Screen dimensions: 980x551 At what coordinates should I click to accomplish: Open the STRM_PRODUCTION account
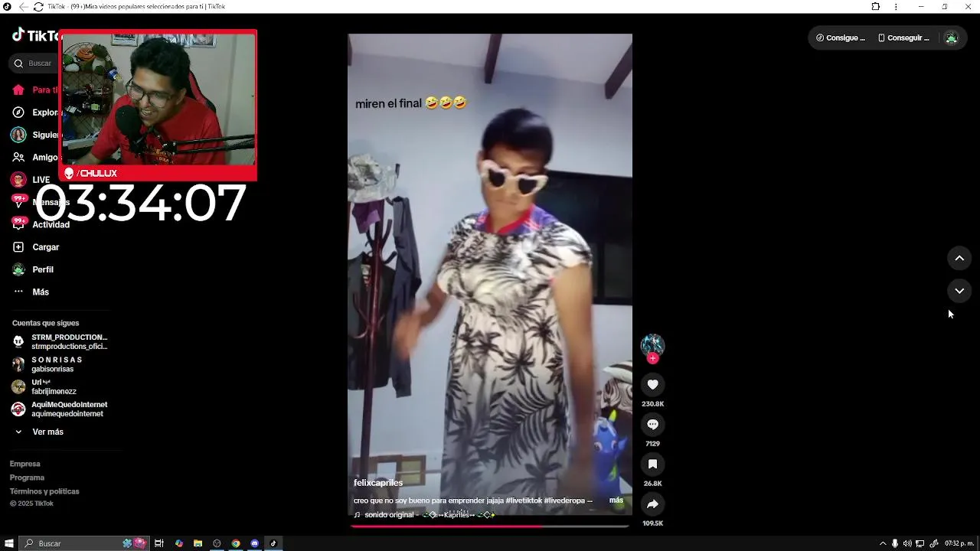point(60,341)
